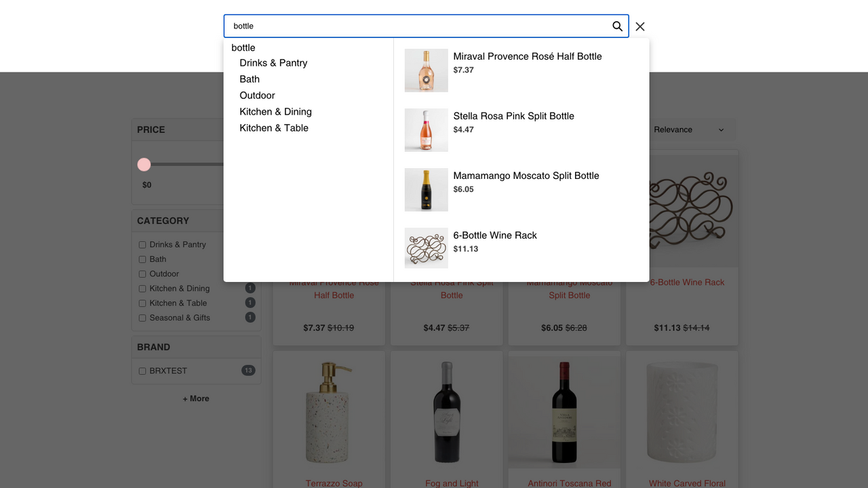Open the Terrazzo Soap product image
868x488 pixels.
pos(328,411)
